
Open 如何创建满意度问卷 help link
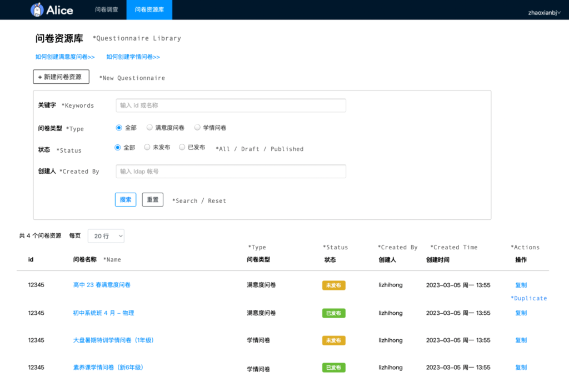click(65, 57)
